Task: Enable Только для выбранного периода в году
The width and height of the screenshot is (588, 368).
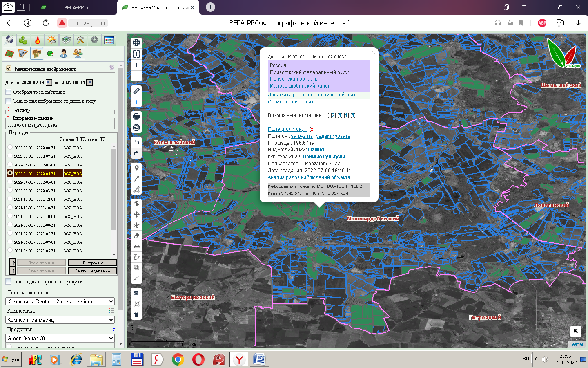Action: (x=8, y=101)
